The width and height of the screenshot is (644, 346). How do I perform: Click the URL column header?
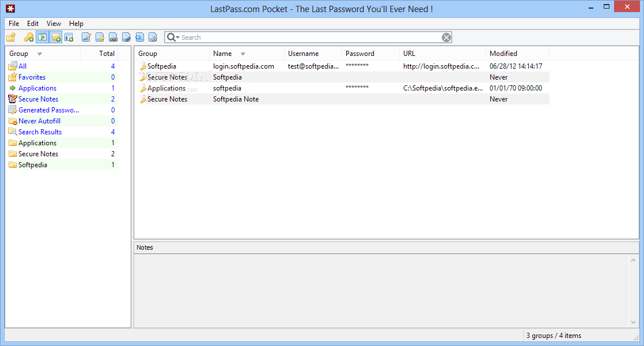pyautogui.click(x=442, y=54)
